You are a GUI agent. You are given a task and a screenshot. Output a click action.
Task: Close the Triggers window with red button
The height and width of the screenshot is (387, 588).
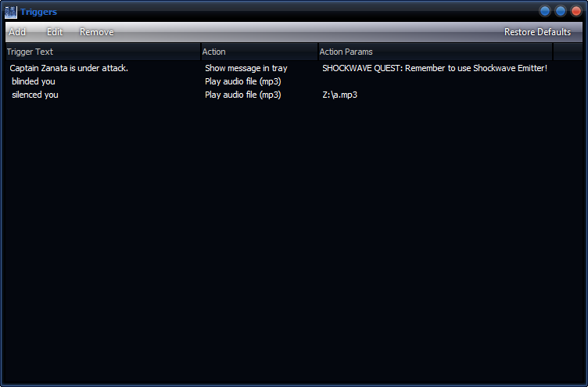(x=576, y=11)
